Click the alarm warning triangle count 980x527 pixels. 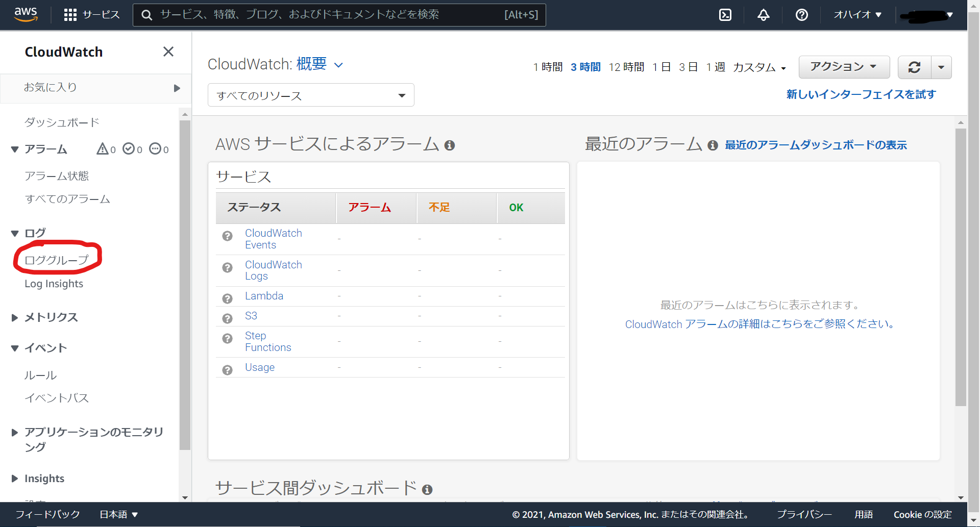pos(106,149)
